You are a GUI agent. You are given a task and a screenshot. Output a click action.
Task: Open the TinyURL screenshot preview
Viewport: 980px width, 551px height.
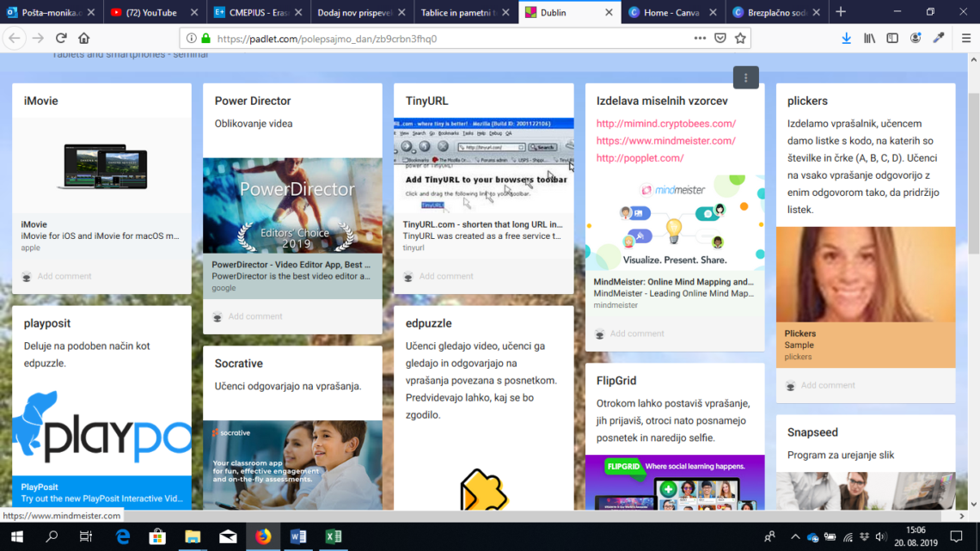(484, 166)
